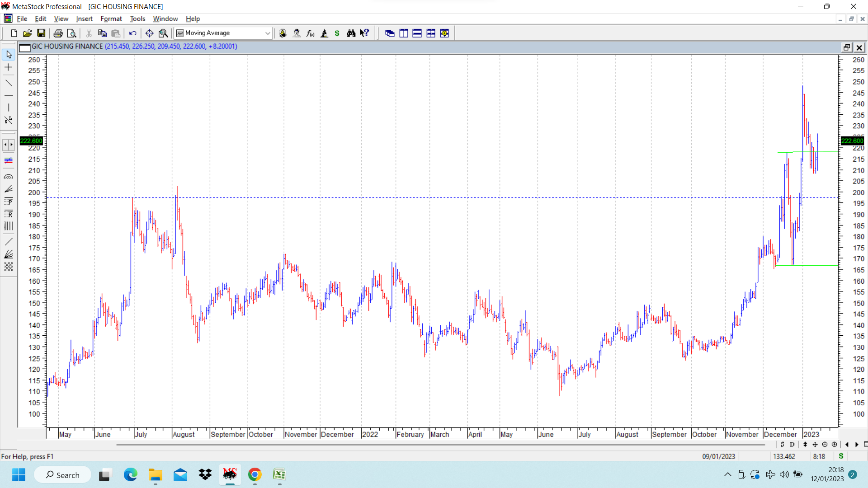868x488 pixels.
Task: Open The Explorer binoculars tool
Action: [x=351, y=33]
